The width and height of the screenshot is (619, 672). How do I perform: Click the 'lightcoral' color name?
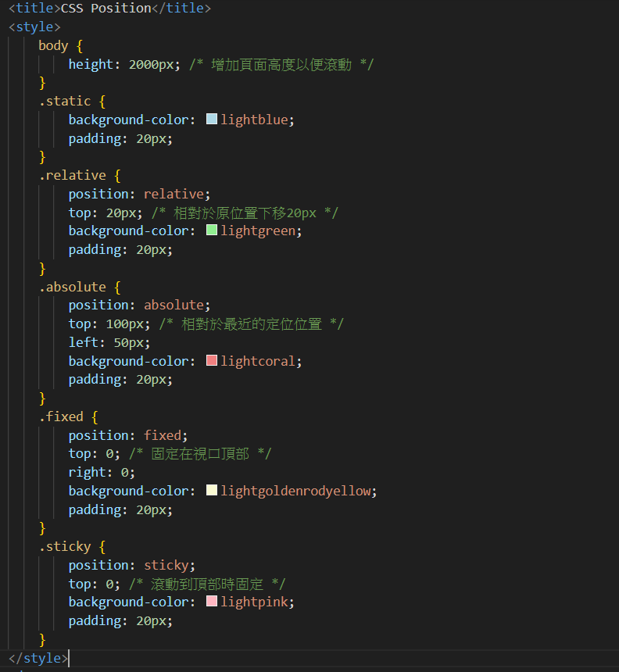click(x=258, y=361)
